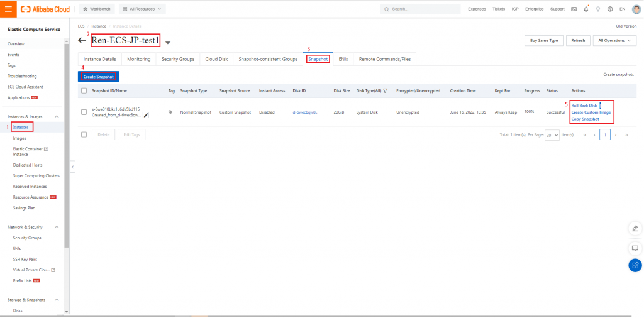Click the tag icon in snapshot row
This screenshot has height=318, width=644.
[170, 112]
